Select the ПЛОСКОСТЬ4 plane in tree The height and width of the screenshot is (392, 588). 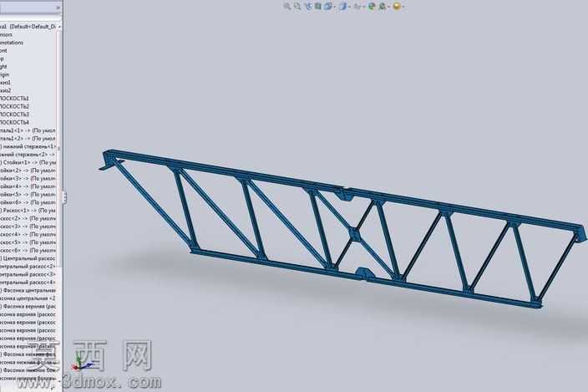14,123
